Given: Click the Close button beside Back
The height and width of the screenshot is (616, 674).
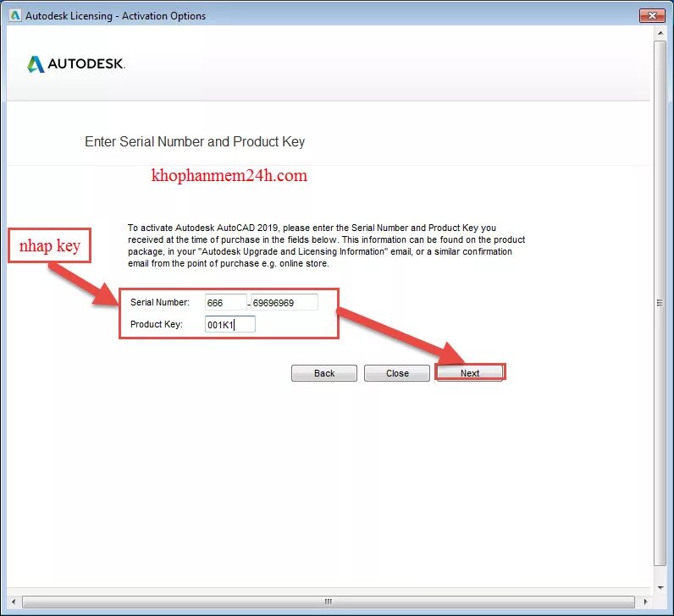Looking at the screenshot, I should click(397, 373).
